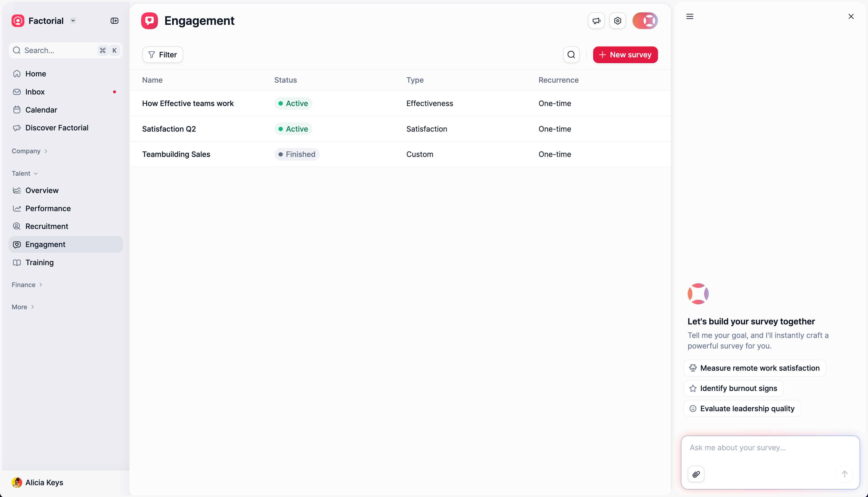Open Recruitment from the sidebar

pyautogui.click(x=47, y=226)
